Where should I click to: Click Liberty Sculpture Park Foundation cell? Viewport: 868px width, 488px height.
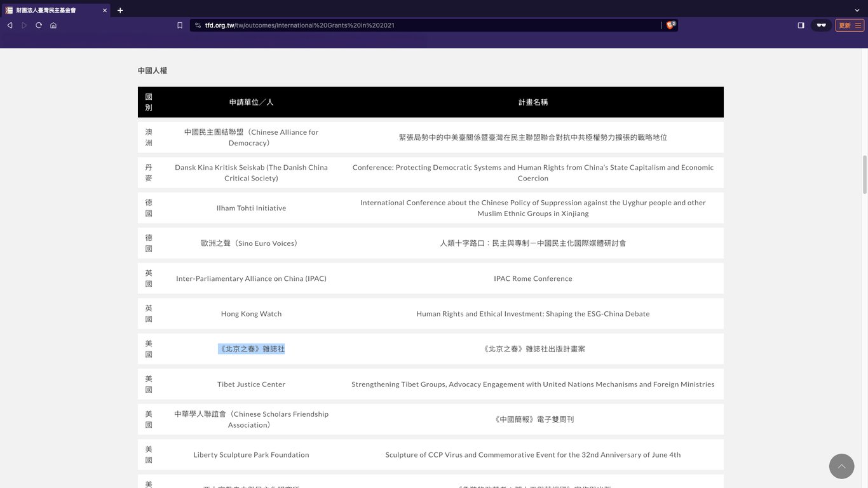pos(251,455)
